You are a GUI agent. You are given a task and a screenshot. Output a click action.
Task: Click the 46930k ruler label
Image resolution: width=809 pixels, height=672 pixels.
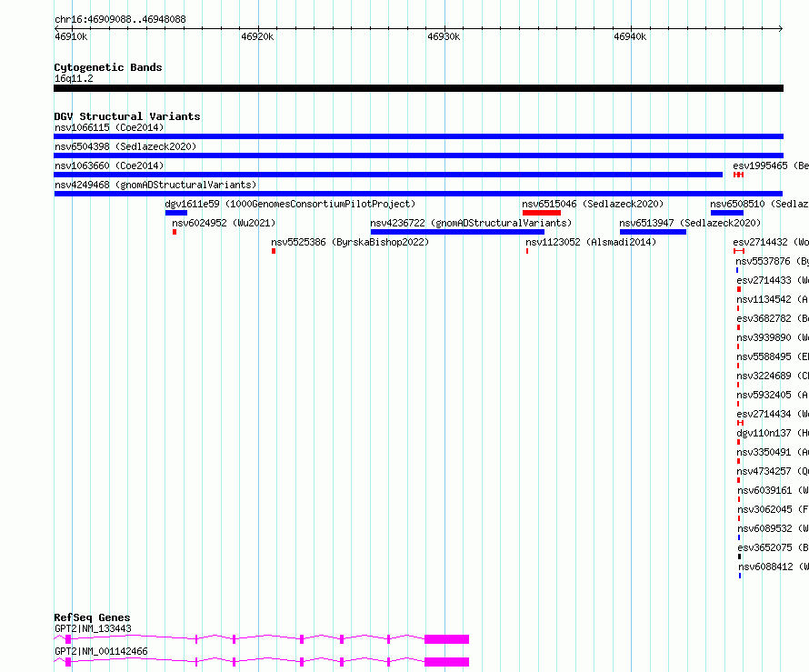click(x=444, y=36)
